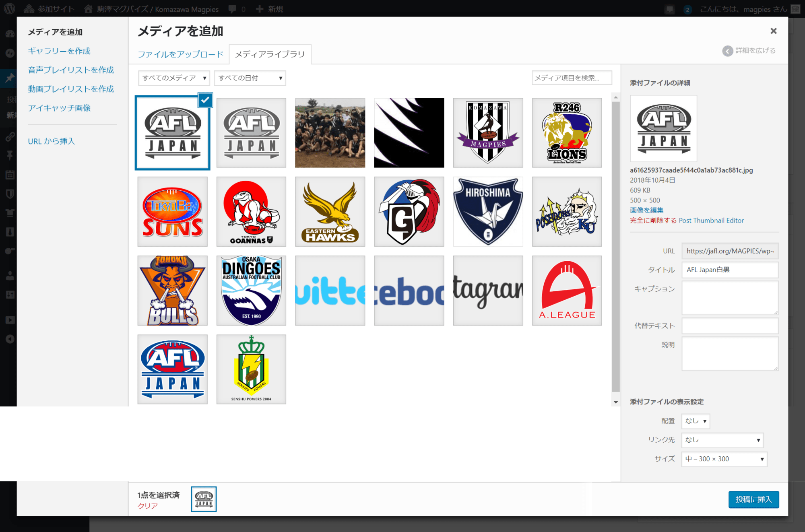This screenshot has width=805, height=532.
Task: Select the Komazawa Magpies logo thumbnail
Action: point(488,133)
